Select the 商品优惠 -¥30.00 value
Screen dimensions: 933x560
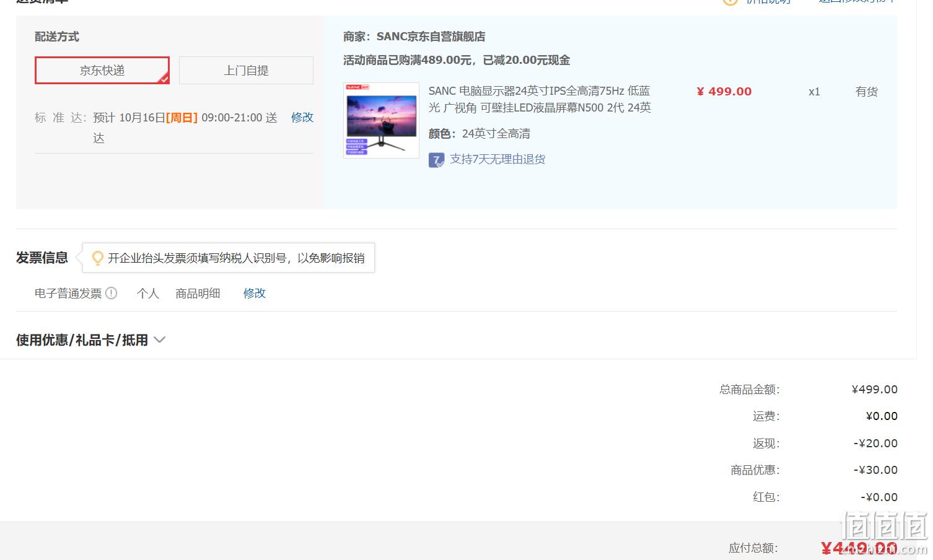point(875,470)
